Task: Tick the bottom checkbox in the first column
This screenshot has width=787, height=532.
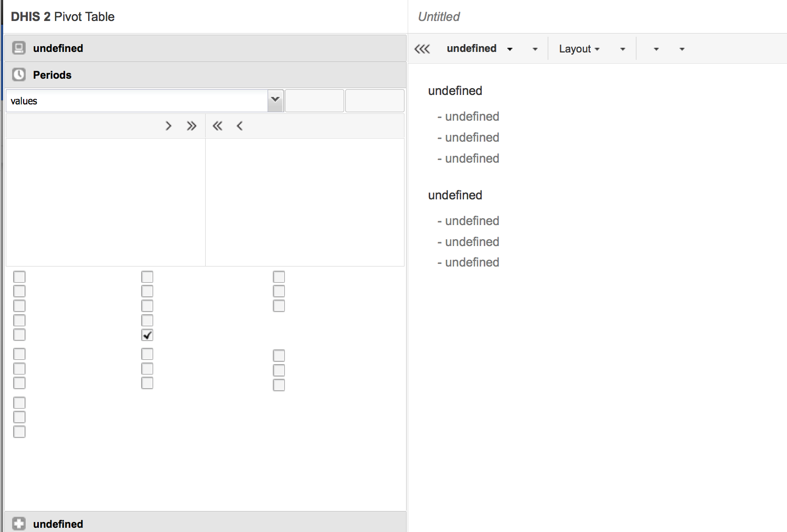Action: [x=19, y=432]
